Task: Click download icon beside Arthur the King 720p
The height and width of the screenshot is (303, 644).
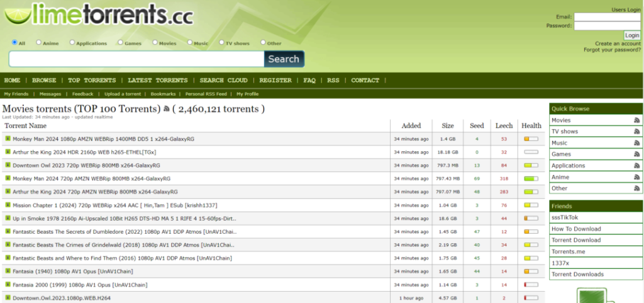Action: pos(8,191)
